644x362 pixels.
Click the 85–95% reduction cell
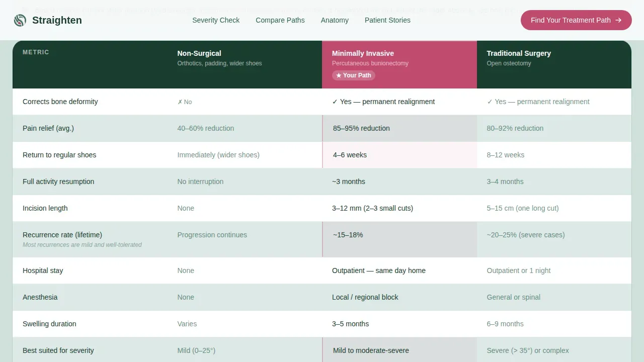[x=399, y=128]
